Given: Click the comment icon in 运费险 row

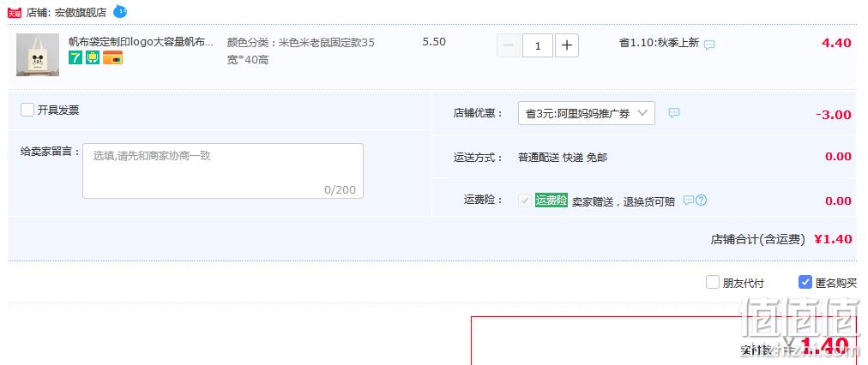Looking at the screenshot, I should pyautogui.click(x=688, y=200).
